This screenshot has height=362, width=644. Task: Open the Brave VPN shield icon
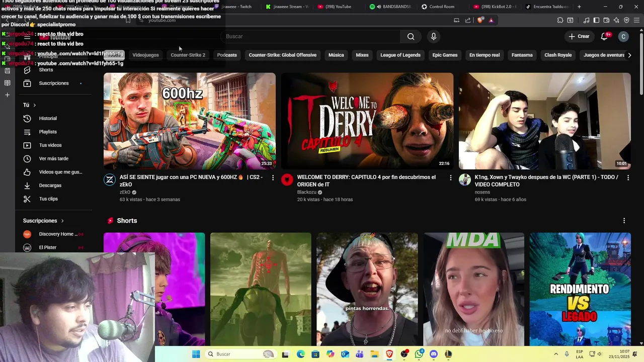(626, 20)
